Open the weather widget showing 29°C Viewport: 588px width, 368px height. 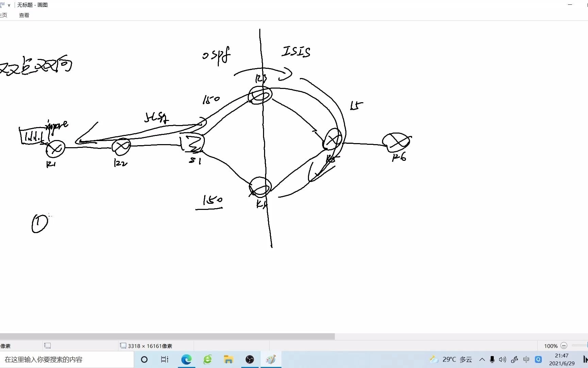[x=451, y=359]
